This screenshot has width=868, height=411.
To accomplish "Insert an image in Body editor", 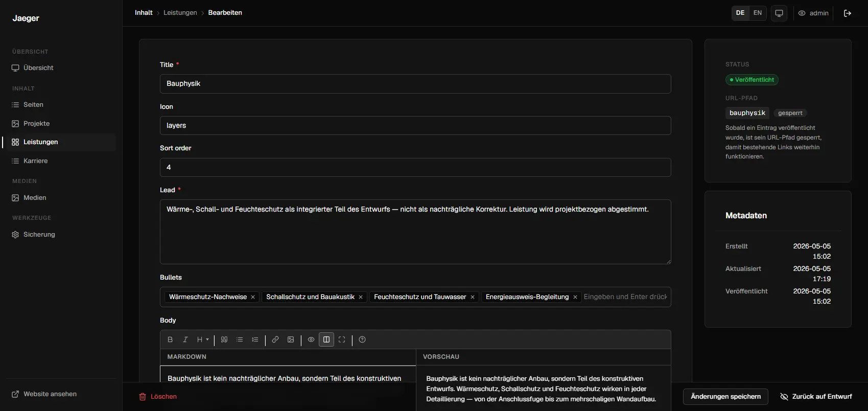I will (291, 339).
